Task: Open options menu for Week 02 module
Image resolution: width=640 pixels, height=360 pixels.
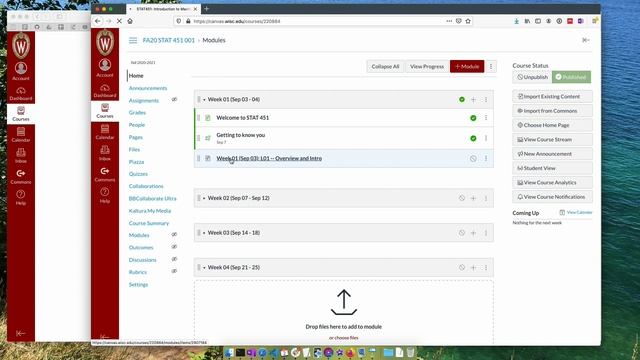Action: [x=486, y=198]
